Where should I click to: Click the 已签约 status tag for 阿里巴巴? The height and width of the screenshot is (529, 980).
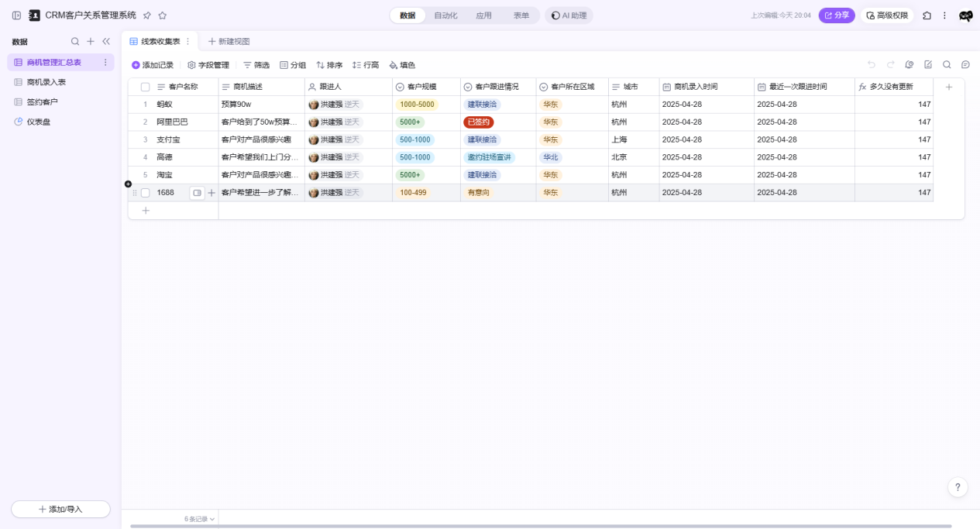coord(478,122)
